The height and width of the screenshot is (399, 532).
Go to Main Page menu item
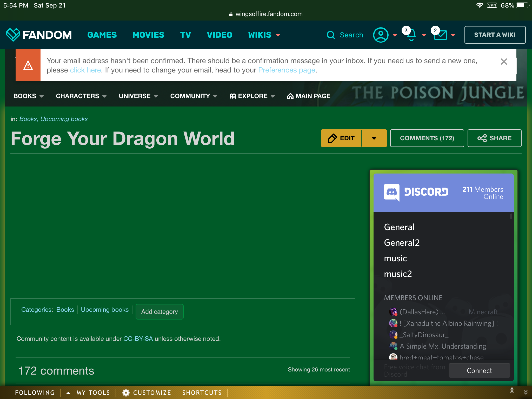click(x=309, y=96)
